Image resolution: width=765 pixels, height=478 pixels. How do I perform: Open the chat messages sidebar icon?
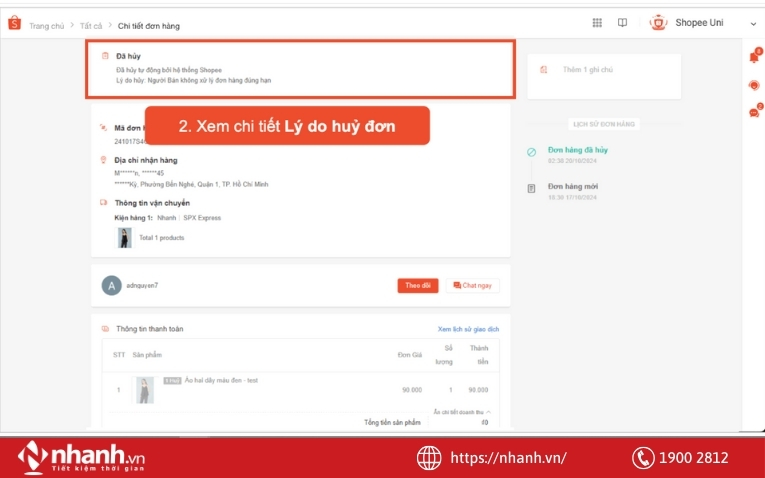click(753, 112)
